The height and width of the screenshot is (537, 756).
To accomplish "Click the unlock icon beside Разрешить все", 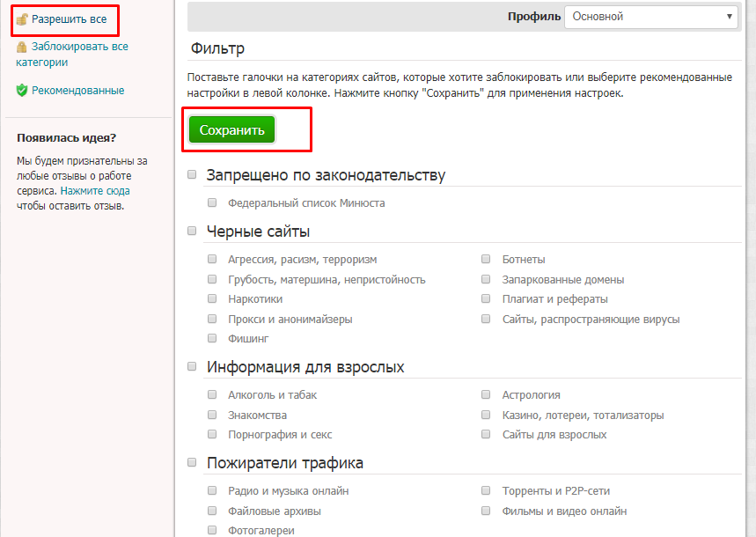I will click(22, 19).
